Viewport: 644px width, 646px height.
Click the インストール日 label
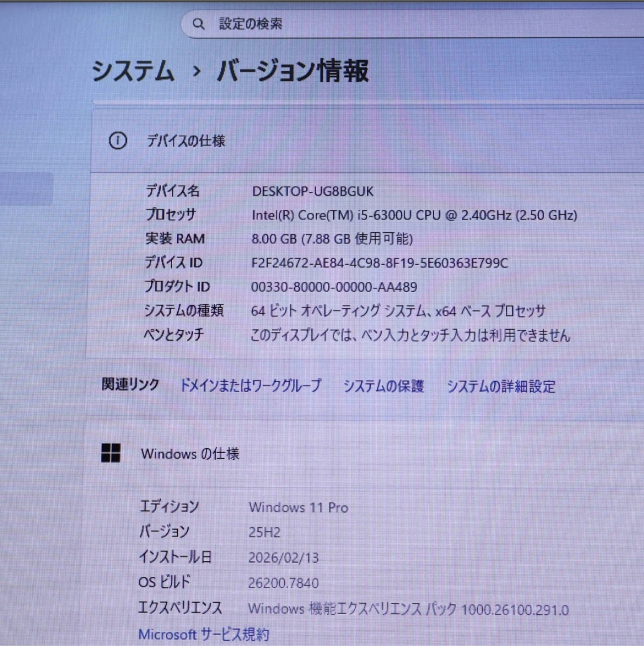coord(175,557)
